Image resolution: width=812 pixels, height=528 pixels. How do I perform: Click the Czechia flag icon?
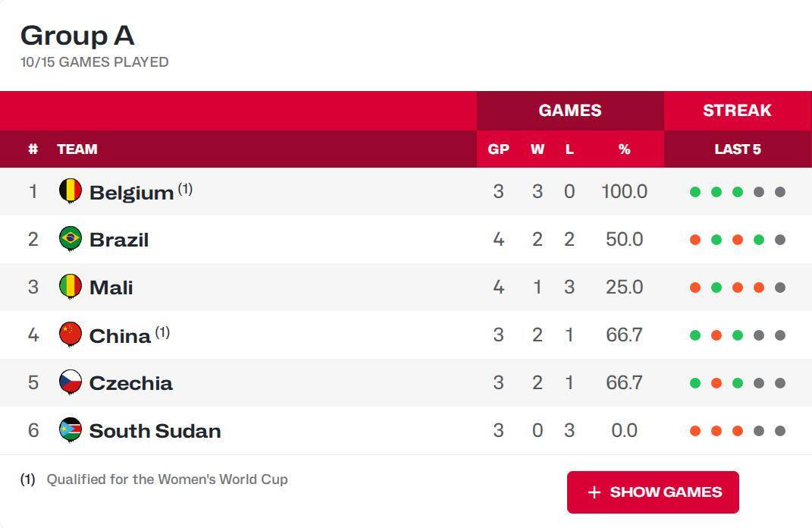pyautogui.click(x=71, y=382)
